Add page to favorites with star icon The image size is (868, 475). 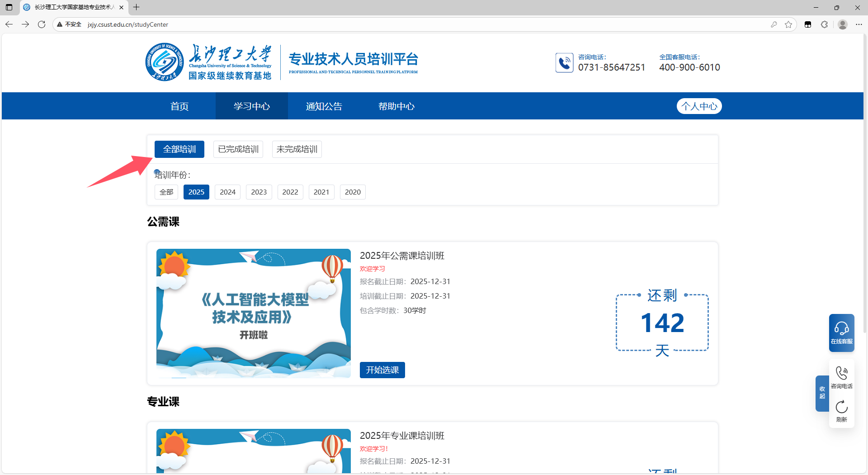[788, 24]
